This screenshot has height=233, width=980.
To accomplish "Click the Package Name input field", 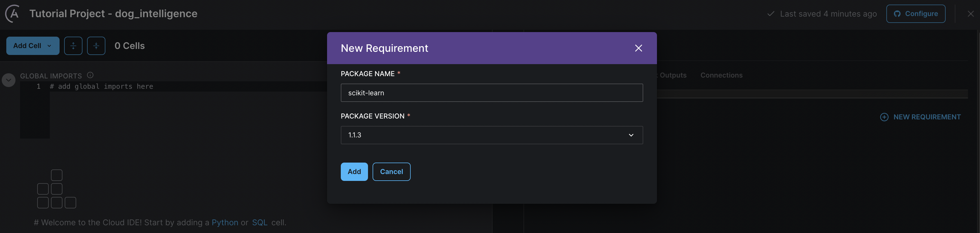I will (x=491, y=93).
